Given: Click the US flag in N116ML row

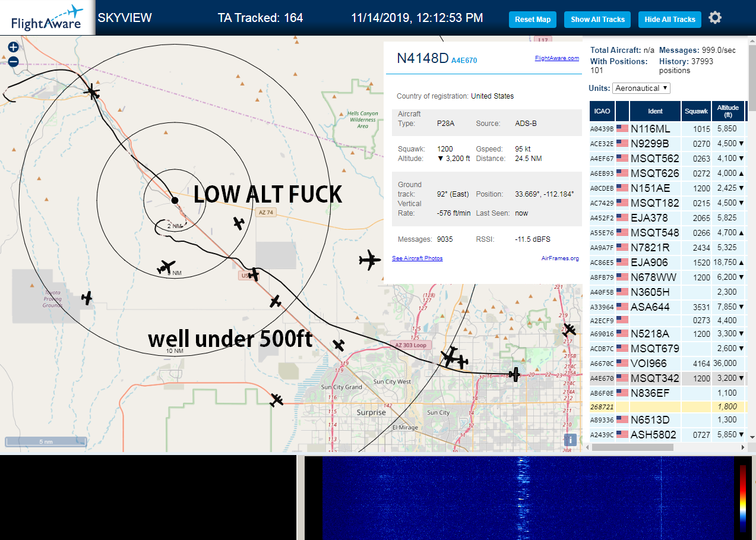Looking at the screenshot, I should [622, 128].
